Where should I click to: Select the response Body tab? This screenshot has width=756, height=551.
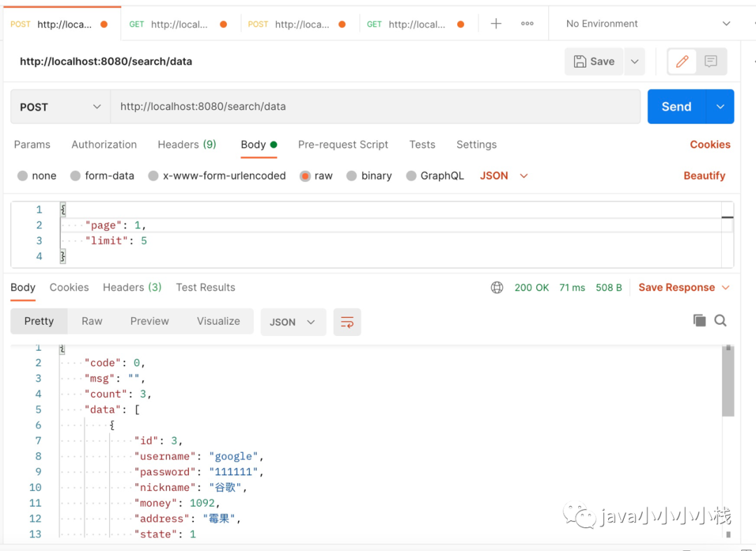pyautogui.click(x=22, y=287)
